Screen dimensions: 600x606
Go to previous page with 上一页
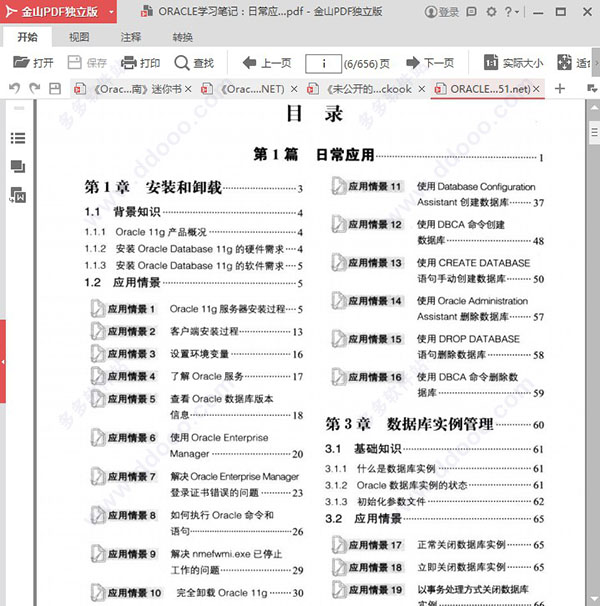[x=267, y=63]
